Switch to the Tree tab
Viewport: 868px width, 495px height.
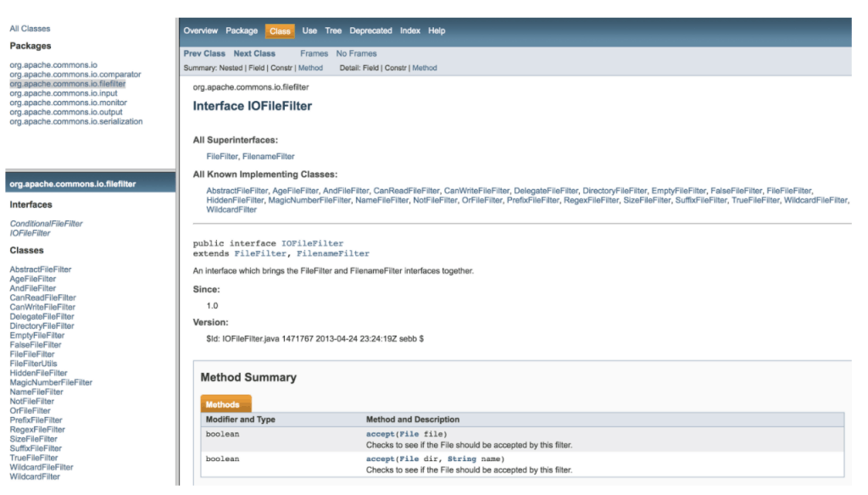332,31
